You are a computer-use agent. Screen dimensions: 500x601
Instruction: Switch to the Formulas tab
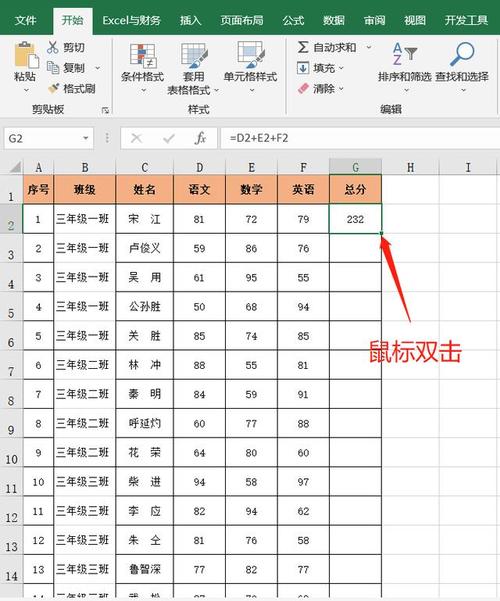pos(293,20)
